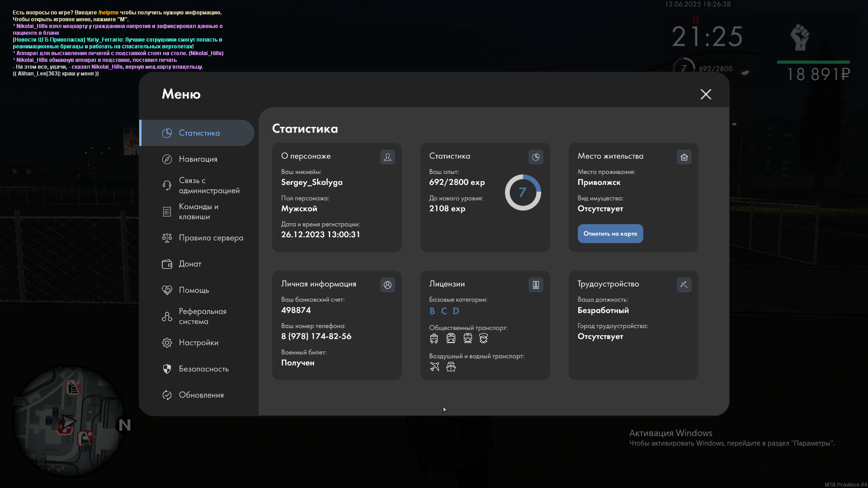The width and height of the screenshot is (868, 488).
Task: Click the gear icon beside Настройки
Action: 167,343
